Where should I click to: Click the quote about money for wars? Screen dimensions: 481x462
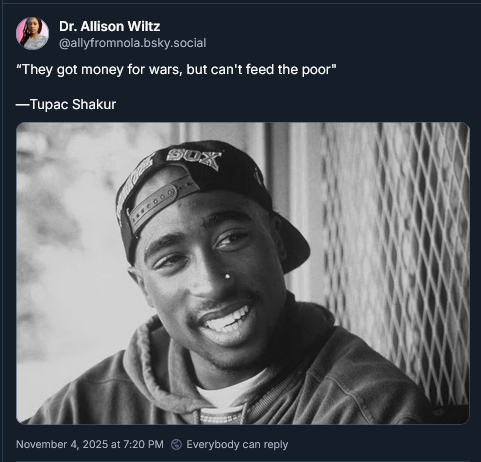176,70
